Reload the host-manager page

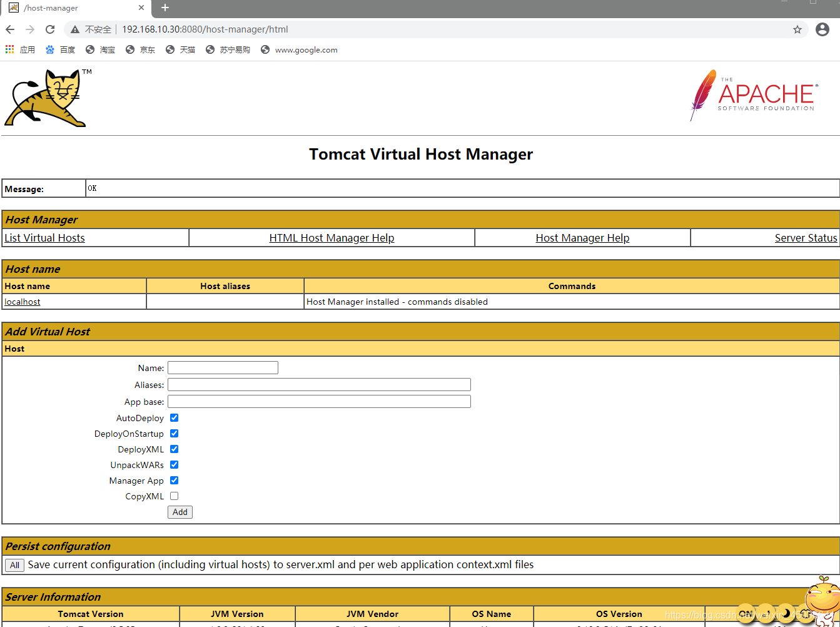[50, 29]
